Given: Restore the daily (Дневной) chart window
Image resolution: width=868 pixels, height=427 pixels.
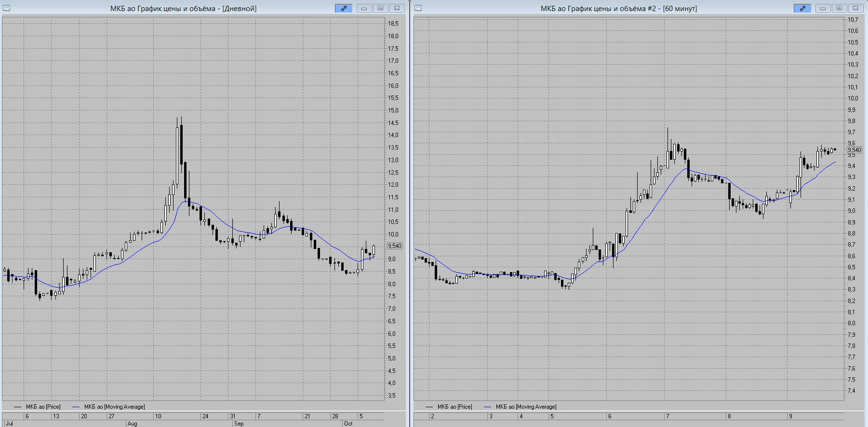Looking at the screenshot, I should [380, 8].
